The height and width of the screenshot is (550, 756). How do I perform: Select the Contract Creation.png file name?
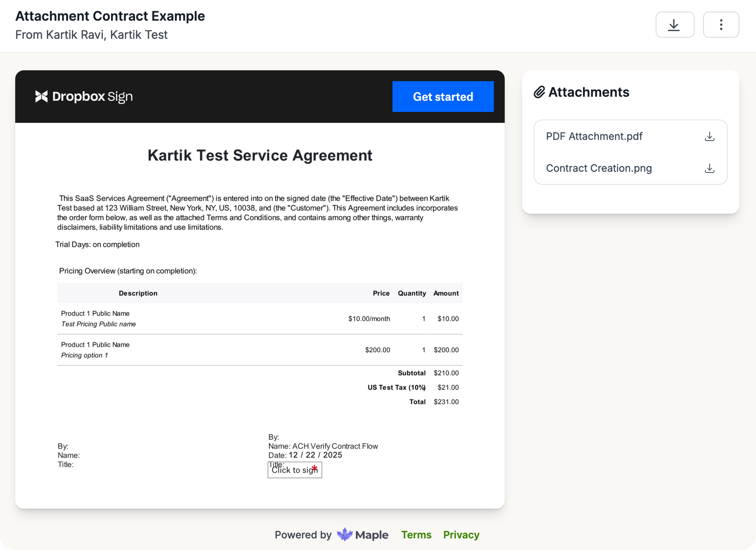click(x=598, y=168)
